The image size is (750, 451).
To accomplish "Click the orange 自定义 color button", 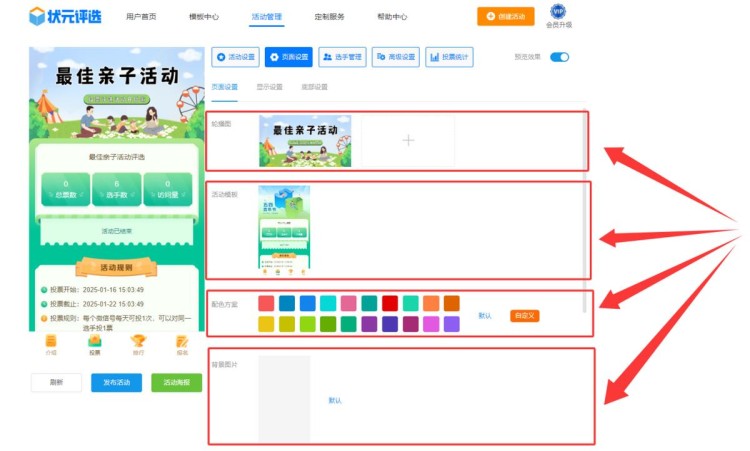I will point(524,315).
